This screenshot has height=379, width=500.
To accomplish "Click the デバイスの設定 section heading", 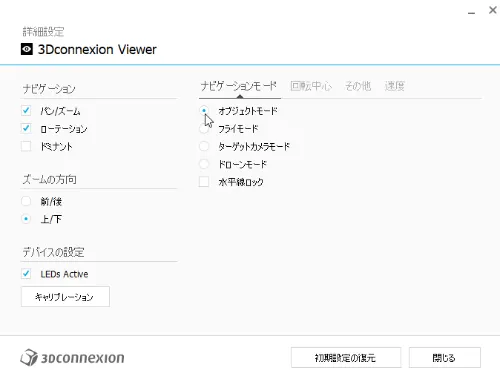I will 53,252.
